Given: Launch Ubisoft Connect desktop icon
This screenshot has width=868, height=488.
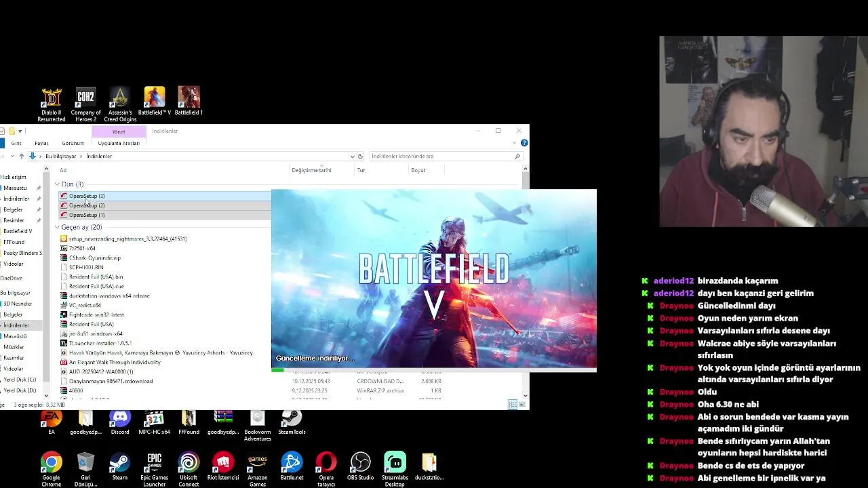Looking at the screenshot, I should (x=189, y=470).
